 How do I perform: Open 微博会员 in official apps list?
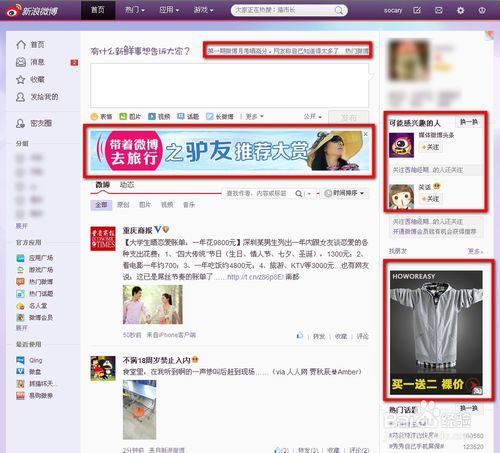click(35, 317)
